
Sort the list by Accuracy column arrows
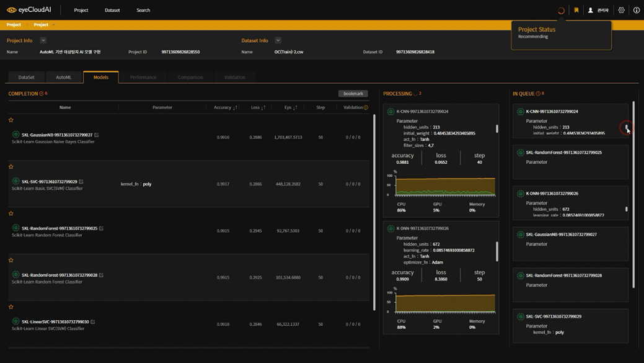point(235,108)
